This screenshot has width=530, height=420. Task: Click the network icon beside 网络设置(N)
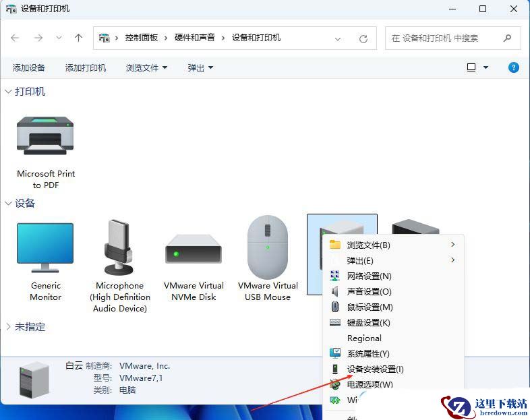click(x=334, y=276)
